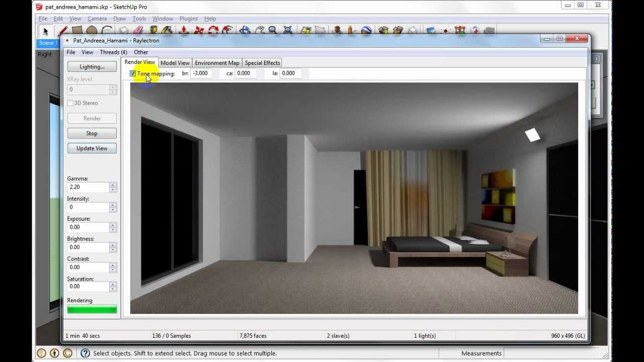Select the Render View tab
This screenshot has height=362, width=644.
point(140,62)
